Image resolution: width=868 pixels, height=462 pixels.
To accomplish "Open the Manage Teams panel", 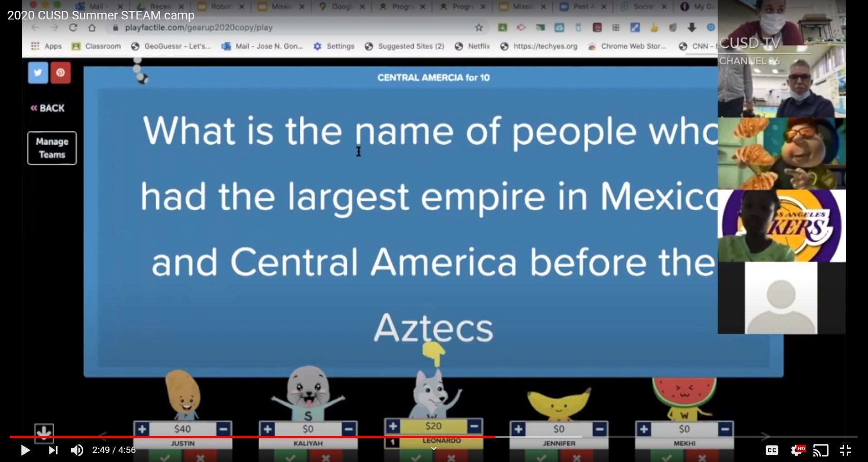I will [x=52, y=148].
